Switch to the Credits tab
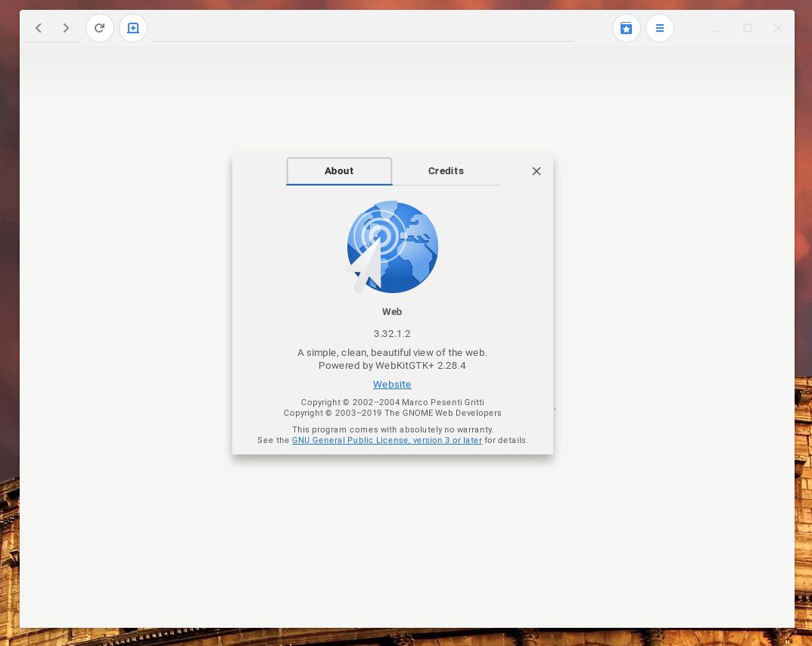 pyautogui.click(x=446, y=171)
